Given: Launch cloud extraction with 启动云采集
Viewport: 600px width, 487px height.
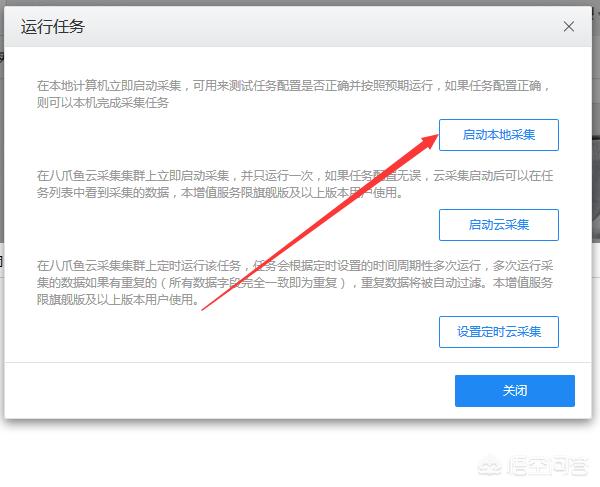Looking at the screenshot, I should tap(499, 225).
